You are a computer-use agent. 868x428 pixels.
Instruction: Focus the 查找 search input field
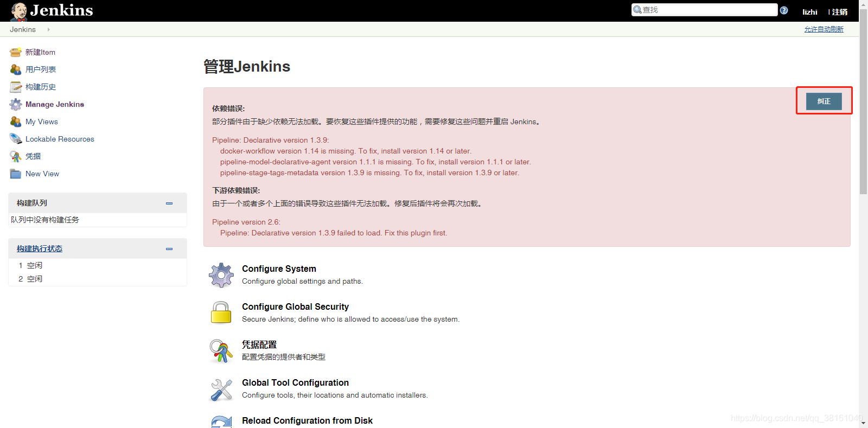point(704,10)
